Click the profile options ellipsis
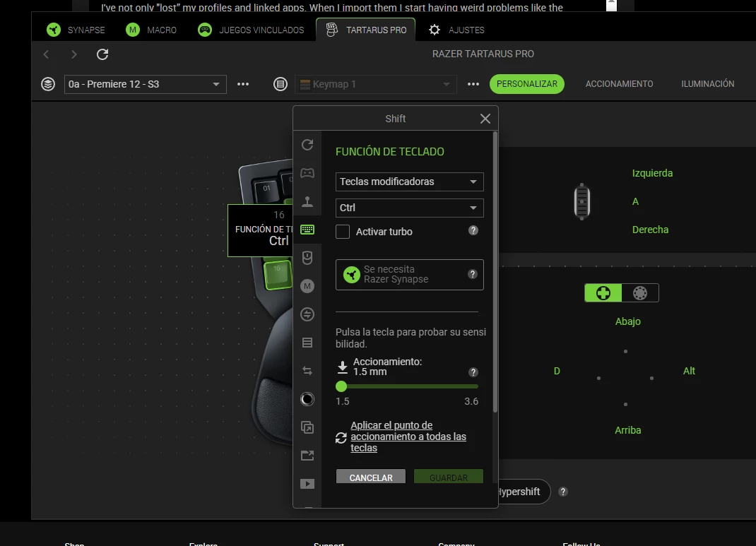 point(243,83)
